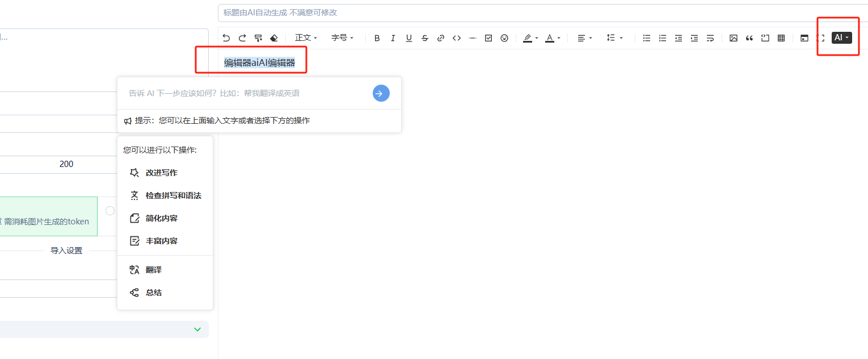Open the emoji picker icon

[504, 38]
